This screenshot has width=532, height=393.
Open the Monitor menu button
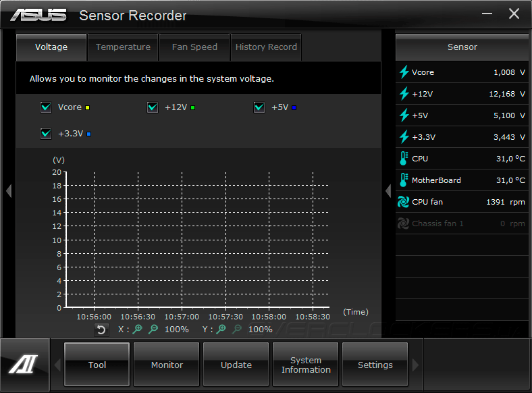coord(167,365)
